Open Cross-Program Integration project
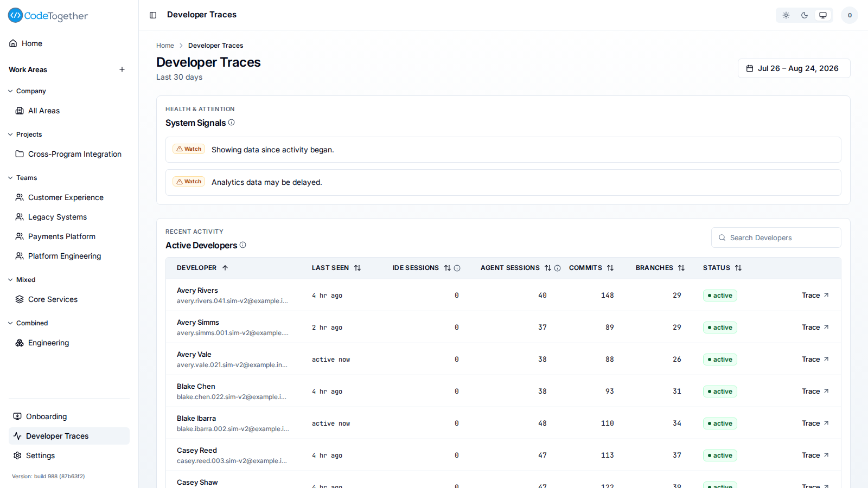The height and width of the screenshot is (488, 868). click(x=69, y=154)
